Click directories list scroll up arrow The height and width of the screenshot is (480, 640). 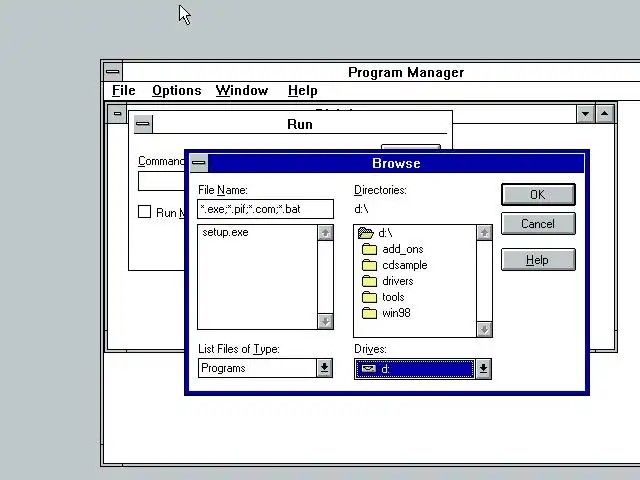[484, 233]
